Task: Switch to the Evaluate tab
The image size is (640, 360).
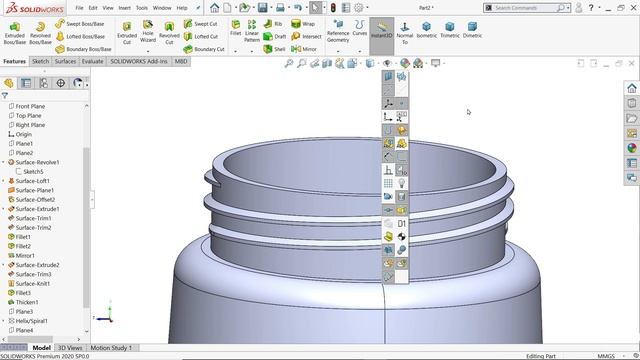Action: point(92,61)
